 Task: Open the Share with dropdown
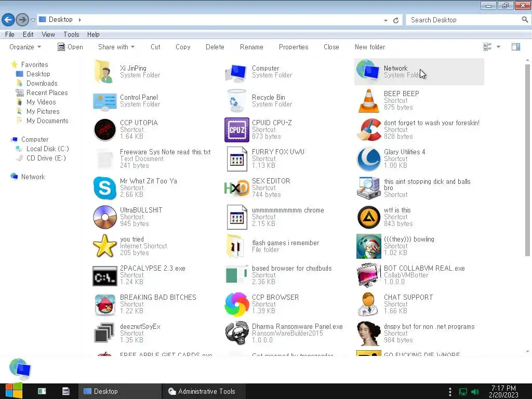pos(116,47)
